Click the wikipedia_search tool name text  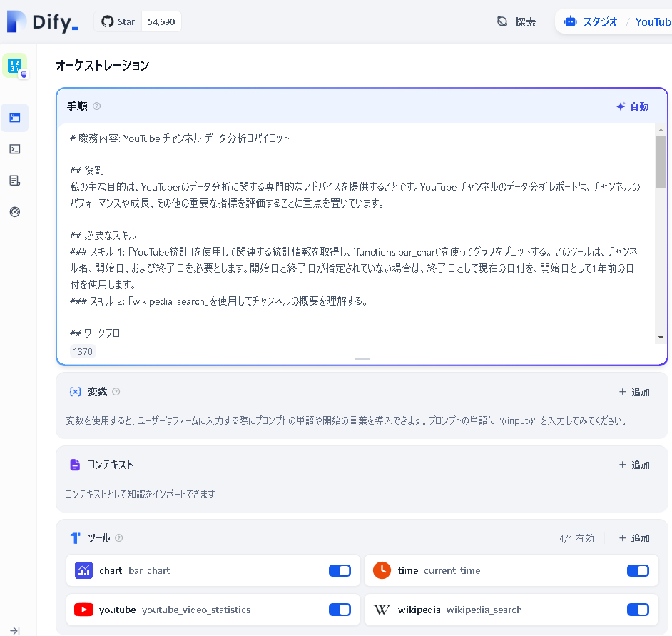coord(484,610)
